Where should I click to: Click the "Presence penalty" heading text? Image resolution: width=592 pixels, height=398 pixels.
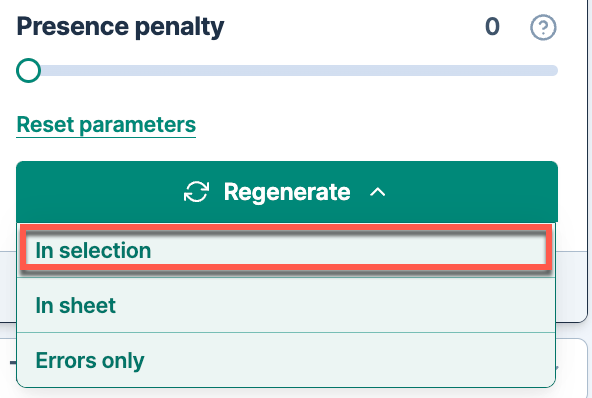(120, 27)
